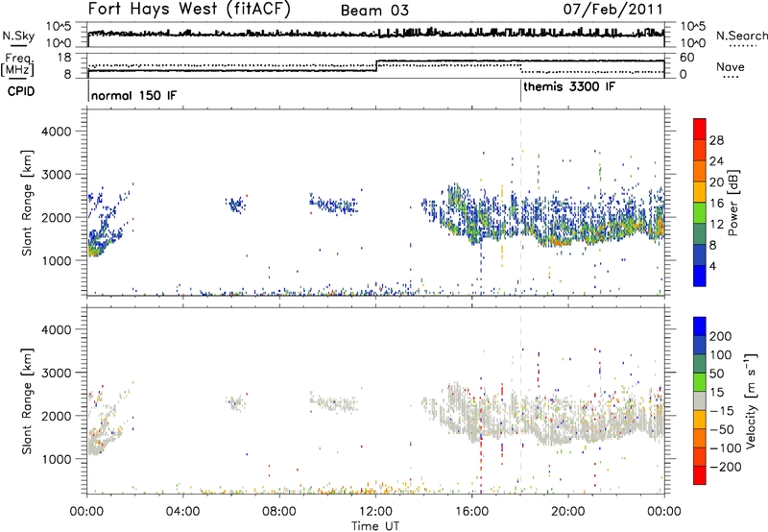Click the 'Nave' legend label
The height and width of the screenshot is (532, 768).
point(731,67)
